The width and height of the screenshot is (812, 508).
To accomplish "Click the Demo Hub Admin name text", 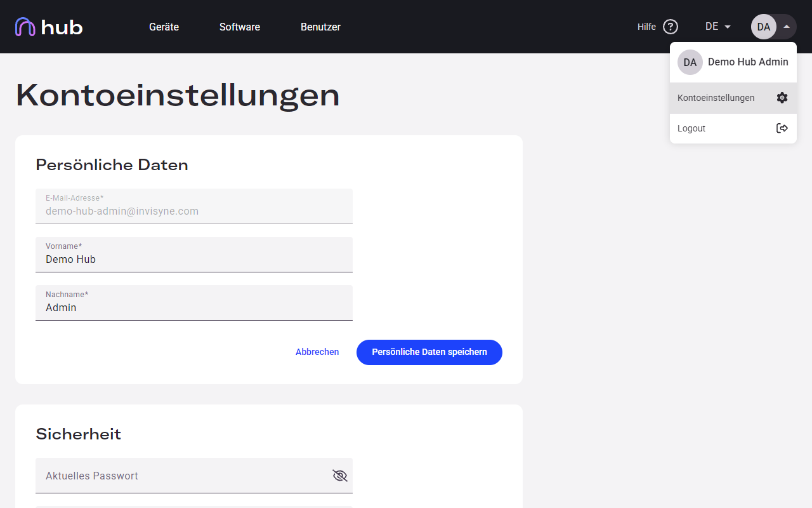I will (748, 62).
